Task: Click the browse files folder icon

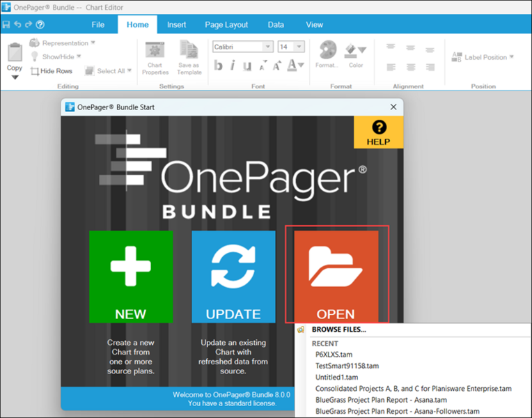Action: pos(301,330)
